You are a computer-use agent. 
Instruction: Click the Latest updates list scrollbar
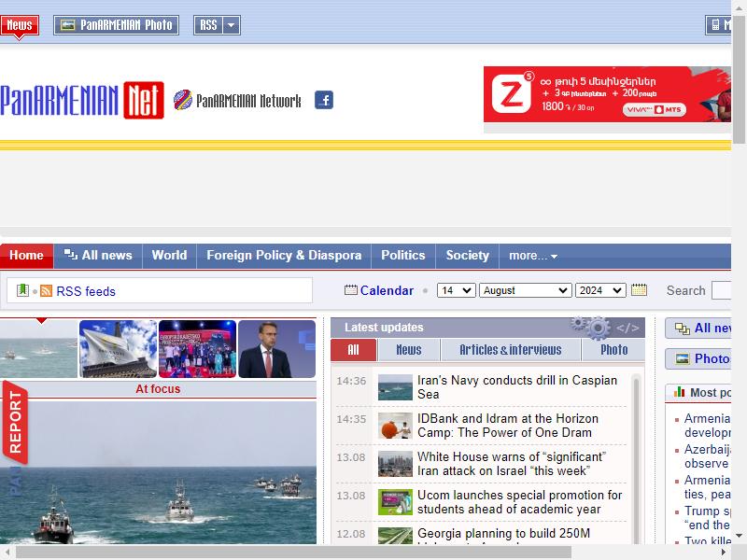tap(636, 459)
